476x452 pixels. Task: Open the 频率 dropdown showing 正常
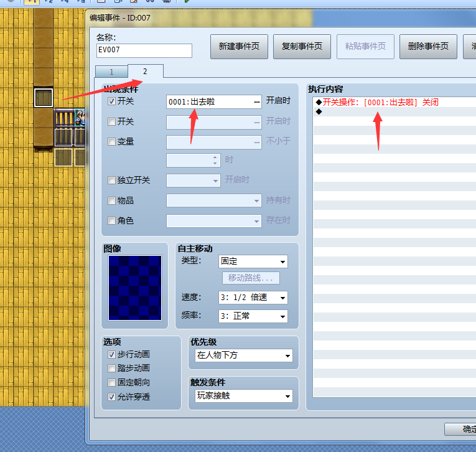tap(253, 316)
